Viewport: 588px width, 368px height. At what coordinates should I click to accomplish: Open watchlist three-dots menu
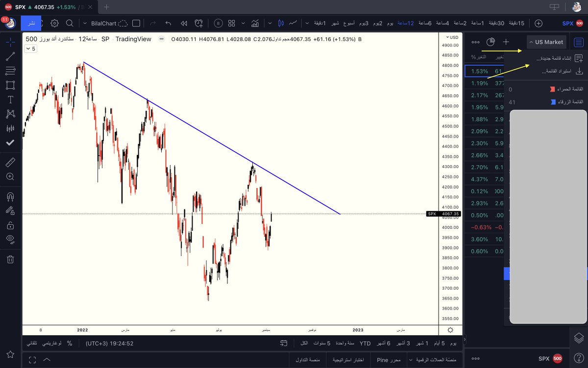point(475,42)
